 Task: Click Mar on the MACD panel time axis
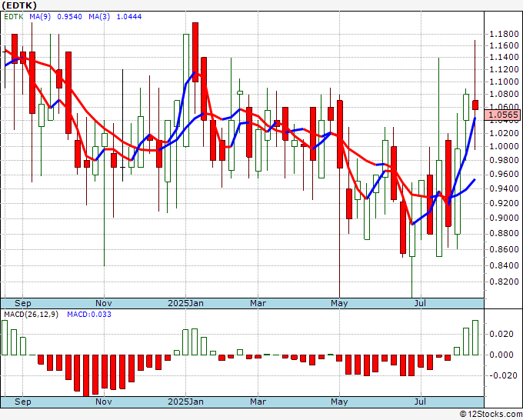pos(258,402)
